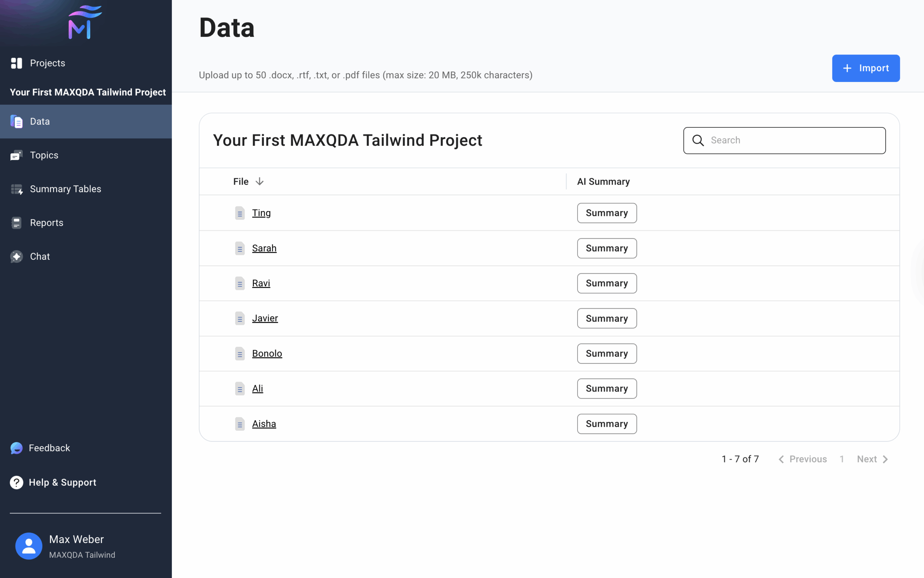924x578 pixels.
Task: Click the document icon beside Ting
Action: [x=240, y=213]
